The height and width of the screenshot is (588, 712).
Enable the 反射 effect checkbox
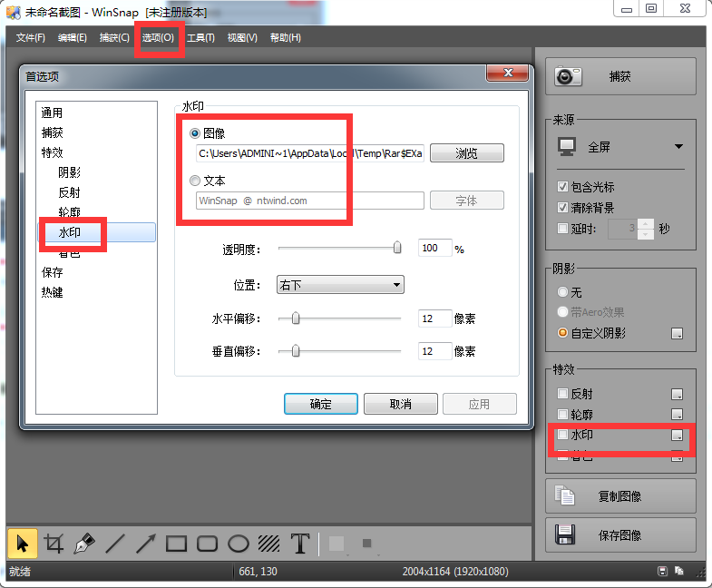click(x=562, y=393)
